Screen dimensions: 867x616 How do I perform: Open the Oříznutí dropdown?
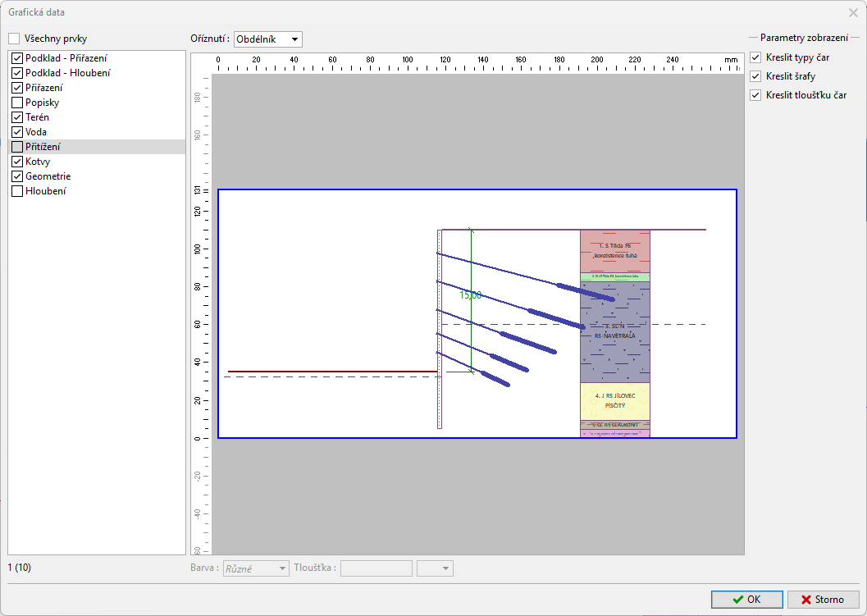[268, 39]
